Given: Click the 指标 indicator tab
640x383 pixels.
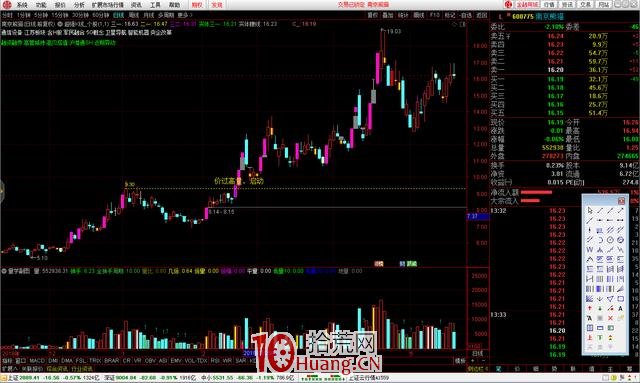Looking at the screenshot, I should tap(7, 361).
